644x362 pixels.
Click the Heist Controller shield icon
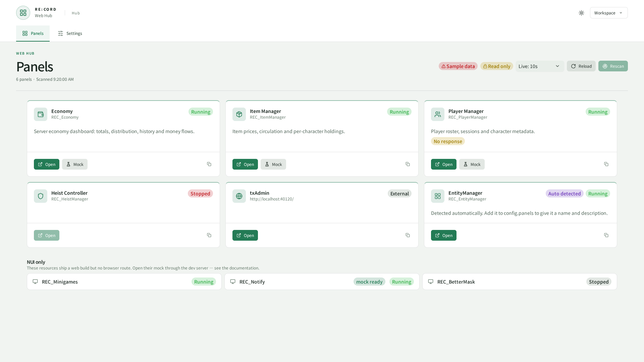(x=41, y=196)
